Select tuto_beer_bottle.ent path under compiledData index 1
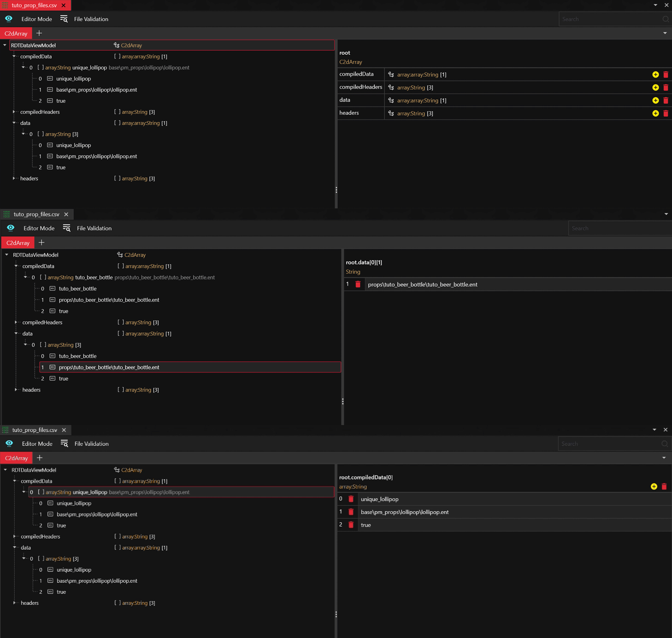The image size is (672, 638). pyautogui.click(x=109, y=300)
